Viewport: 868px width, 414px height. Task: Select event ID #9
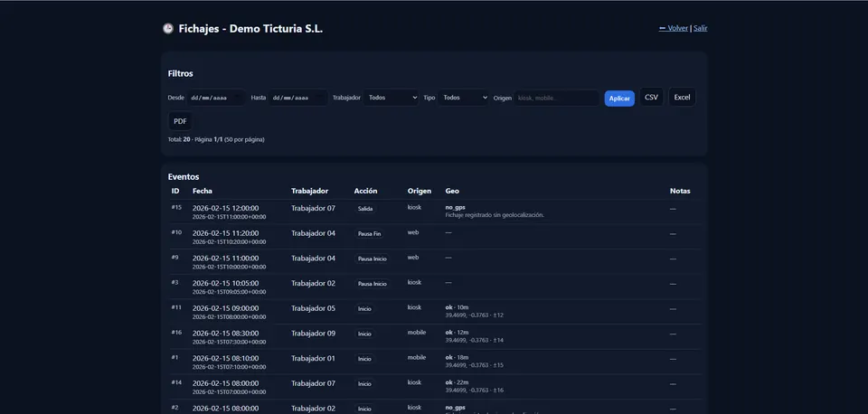click(x=175, y=257)
